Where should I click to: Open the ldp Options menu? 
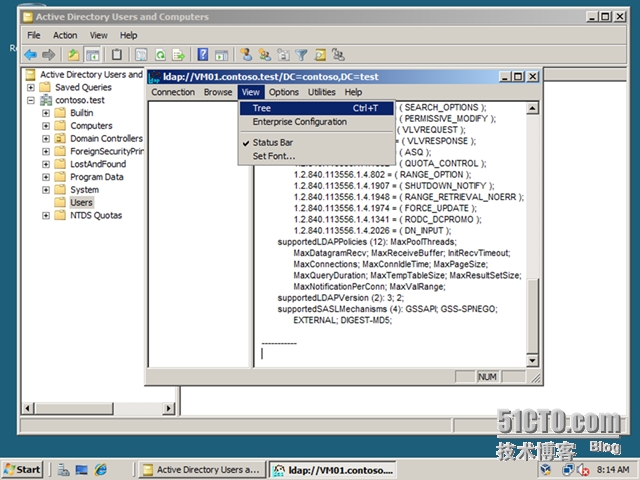click(284, 92)
